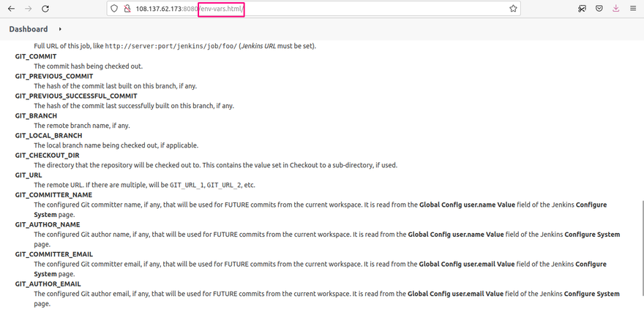Click the GIT_PREVIOUS_COMMIT variable name

click(54, 76)
